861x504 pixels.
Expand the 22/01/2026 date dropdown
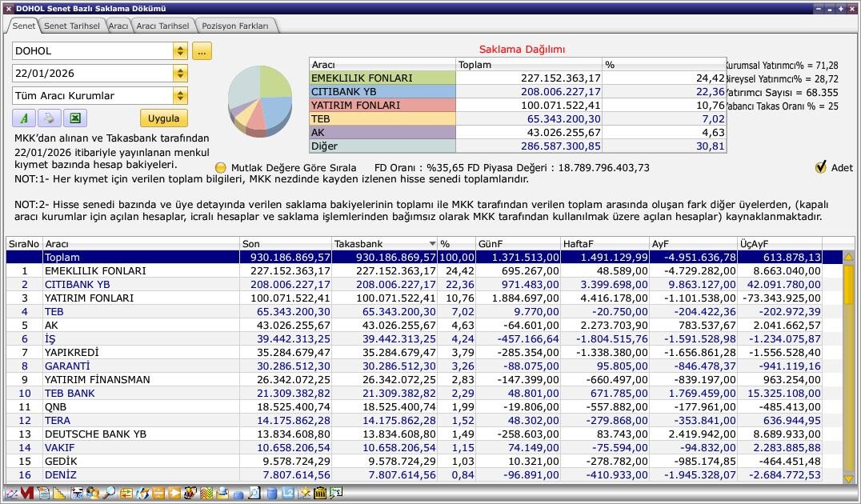(x=180, y=74)
